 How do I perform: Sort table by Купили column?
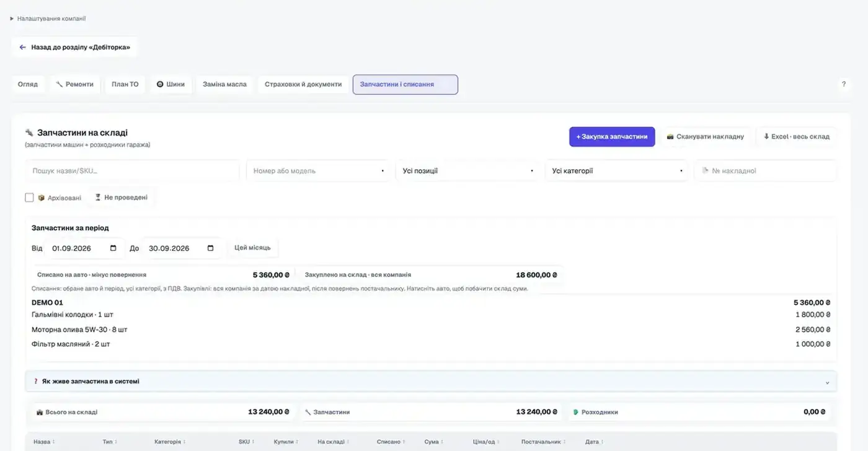point(286,442)
